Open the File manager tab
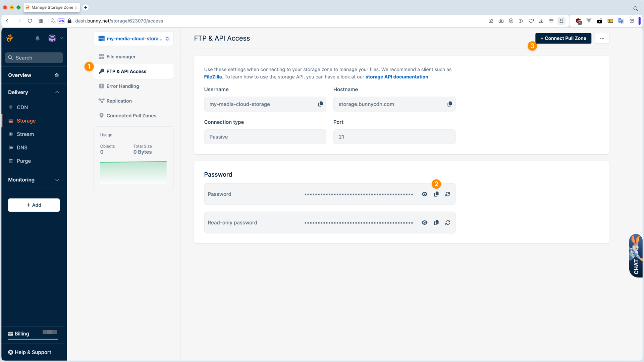This screenshot has height=362, width=644. tap(133, 57)
